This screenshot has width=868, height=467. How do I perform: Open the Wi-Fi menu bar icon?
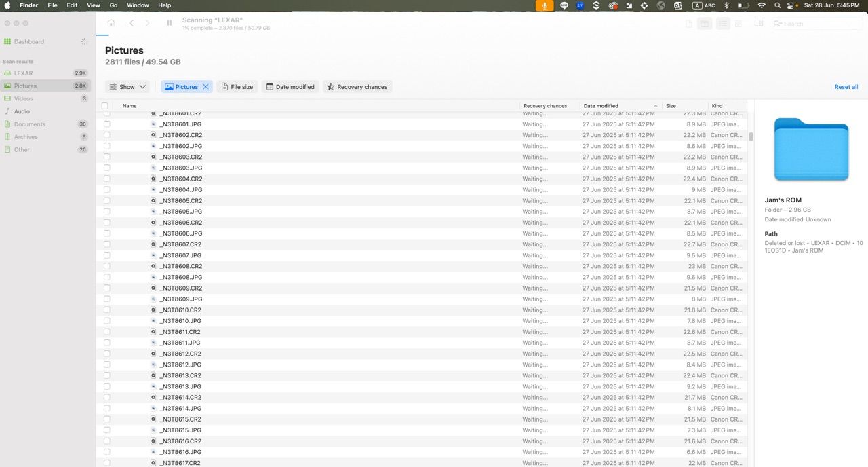[x=762, y=5]
